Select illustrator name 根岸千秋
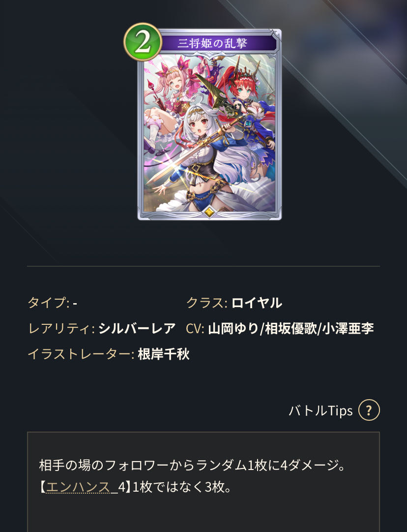The height and width of the screenshot is (532, 407). (164, 354)
